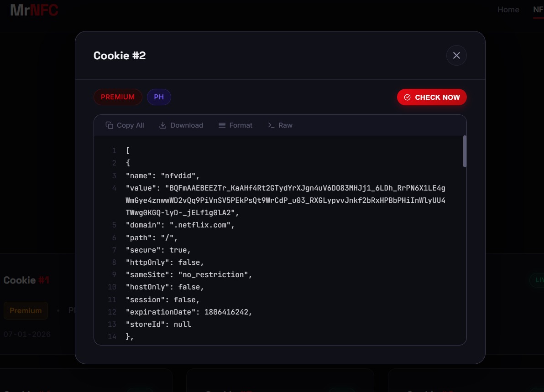
Task: Click the PREMIUM badge
Action: click(x=118, y=97)
